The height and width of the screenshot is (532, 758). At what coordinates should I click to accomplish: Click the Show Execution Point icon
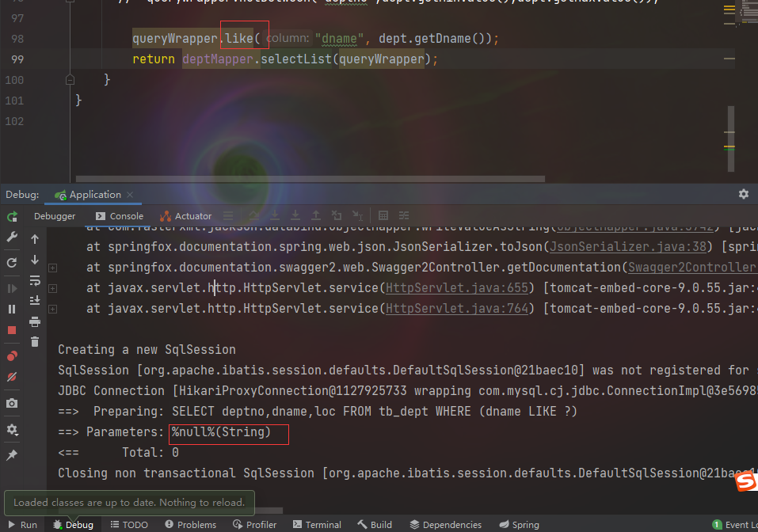click(x=228, y=215)
